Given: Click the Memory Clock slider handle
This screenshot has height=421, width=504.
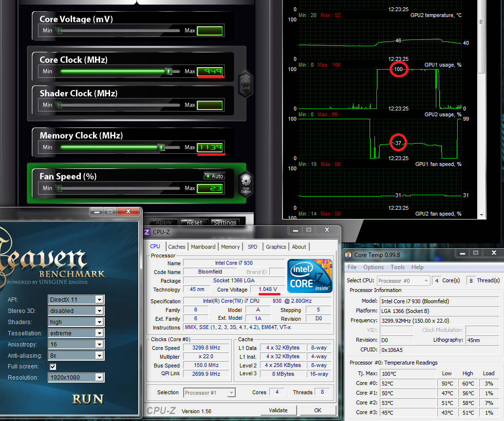Looking at the screenshot, I should 161,147.
